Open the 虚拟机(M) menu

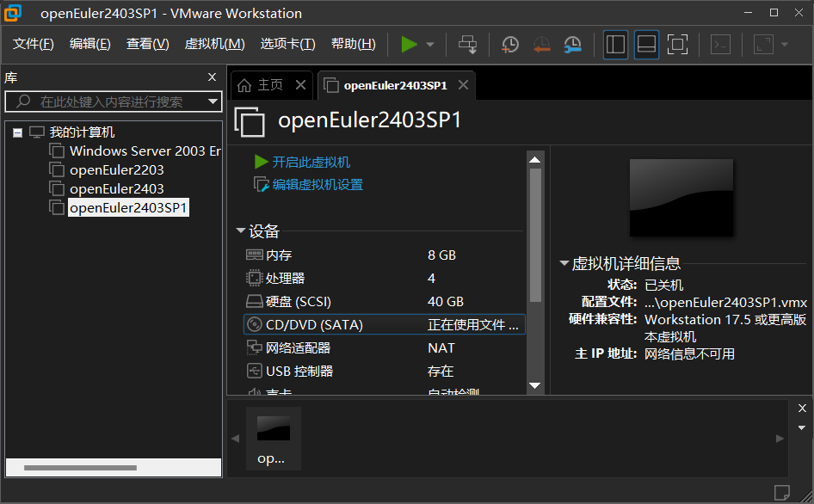tap(214, 44)
